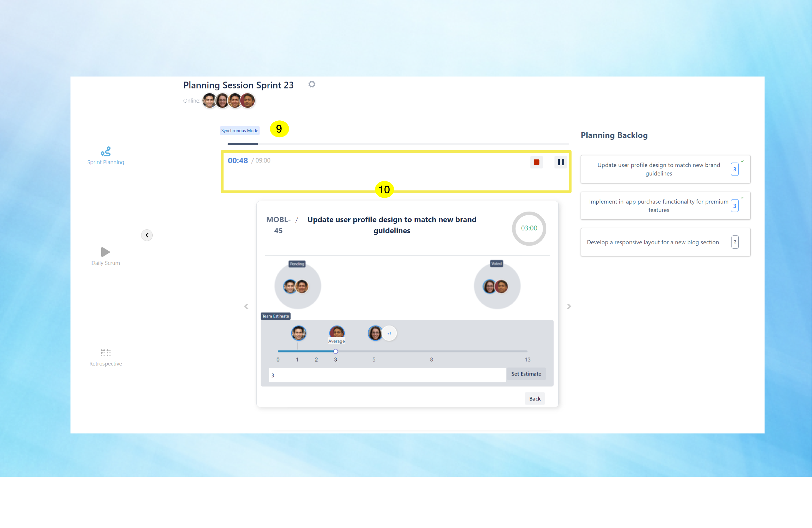Click the Back button
Viewport: 812px width, 528px height.
(x=534, y=398)
